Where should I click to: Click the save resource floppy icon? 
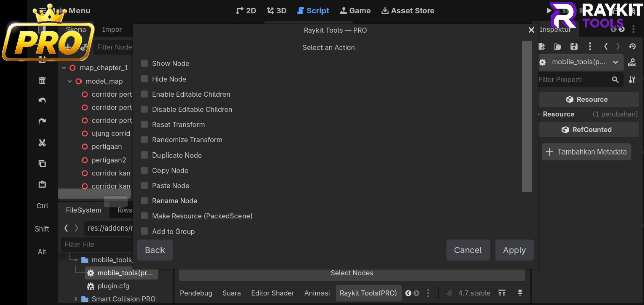(574, 47)
